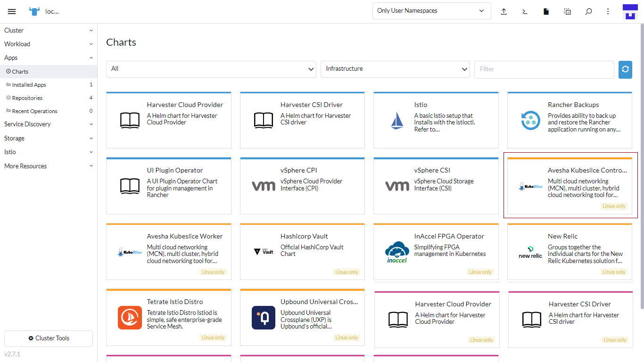Click the pink-bordered Harvester Cloud Provider title
Screen dimensions: 644x362
click(453, 304)
